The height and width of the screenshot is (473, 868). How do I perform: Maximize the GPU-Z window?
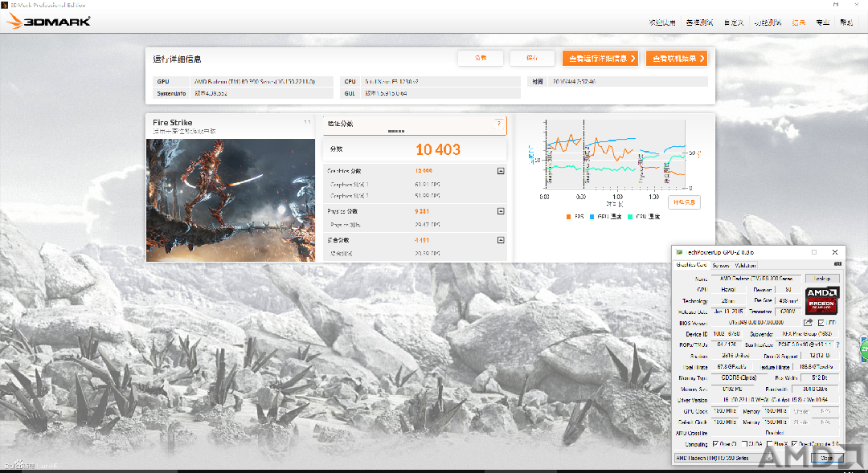[x=813, y=252]
